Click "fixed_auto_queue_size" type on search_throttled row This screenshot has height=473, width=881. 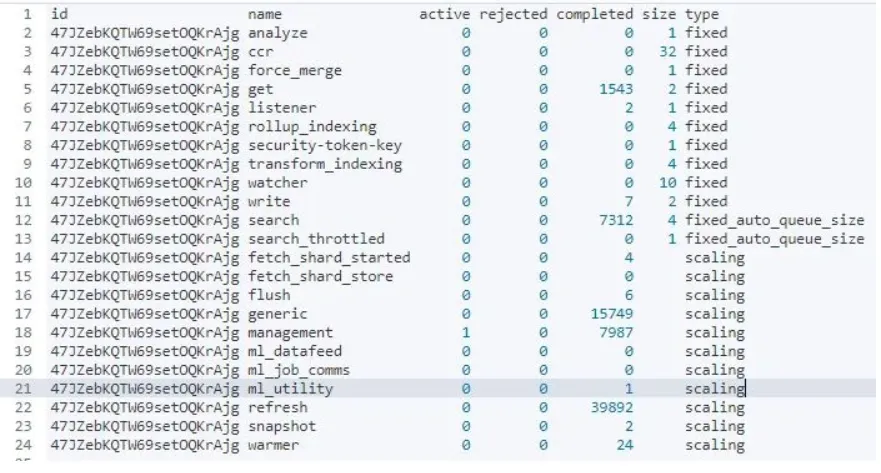click(x=774, y=239)
